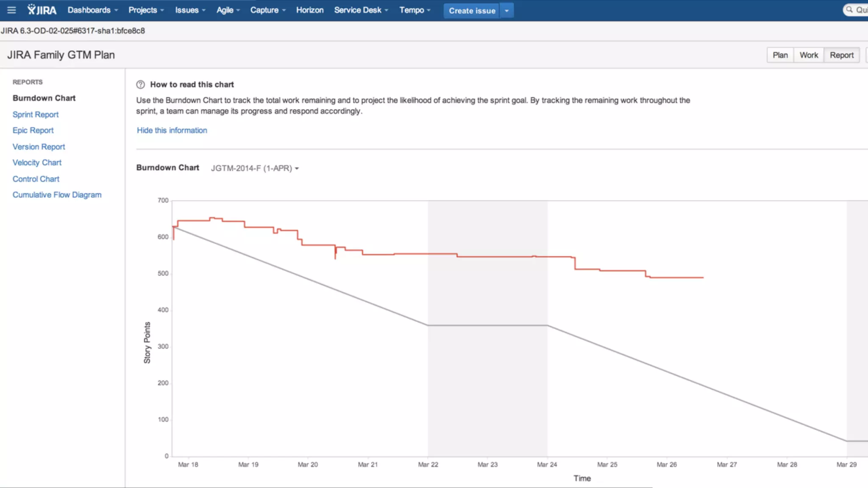Image resolution: width=868 pixels, height=488 pixels.
Task: Click the red burndown line end point
Action: 703,277
